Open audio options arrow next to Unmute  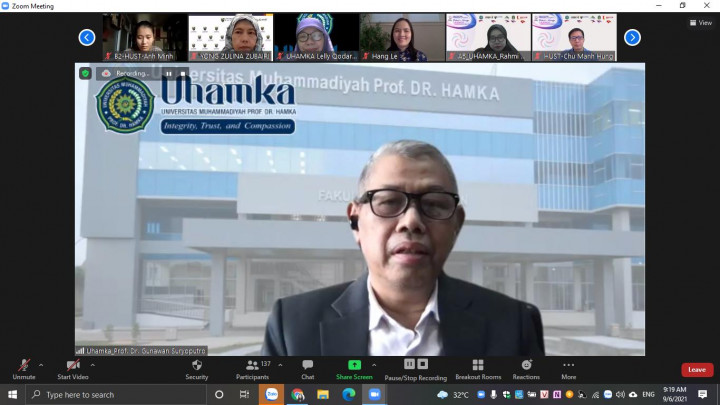point(41,366)
